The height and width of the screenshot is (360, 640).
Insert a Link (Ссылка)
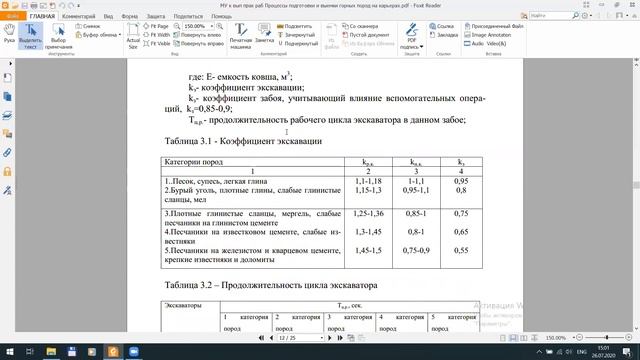(442, 26)
